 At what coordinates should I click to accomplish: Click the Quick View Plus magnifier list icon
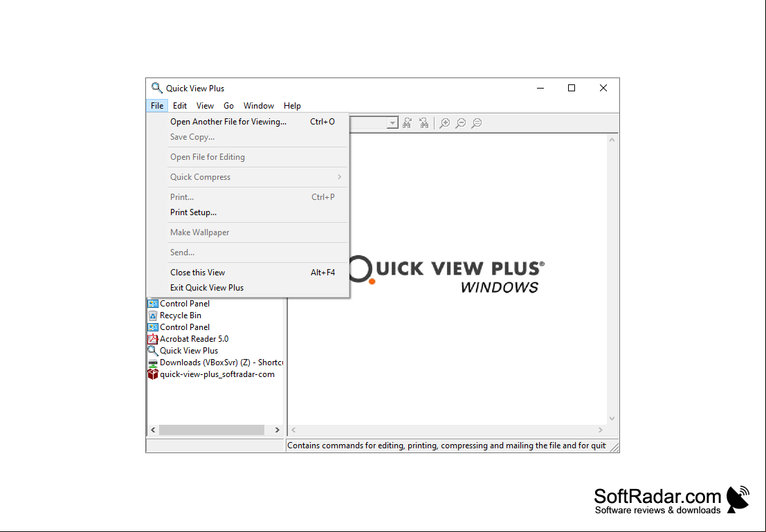point(153,351)
